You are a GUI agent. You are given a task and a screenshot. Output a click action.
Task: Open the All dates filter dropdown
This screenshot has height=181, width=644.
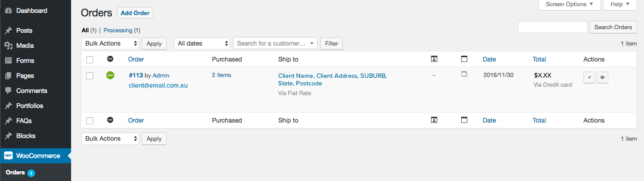[202, 43]
